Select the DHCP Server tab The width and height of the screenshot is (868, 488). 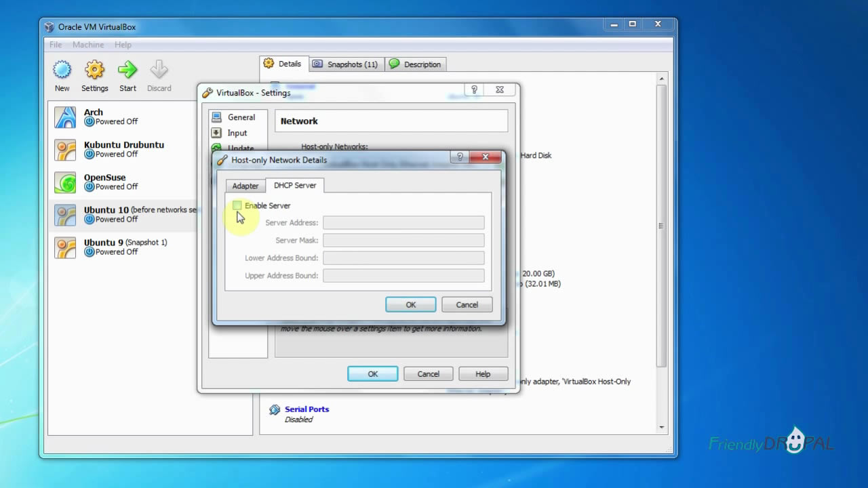click(x=295, y=185)
